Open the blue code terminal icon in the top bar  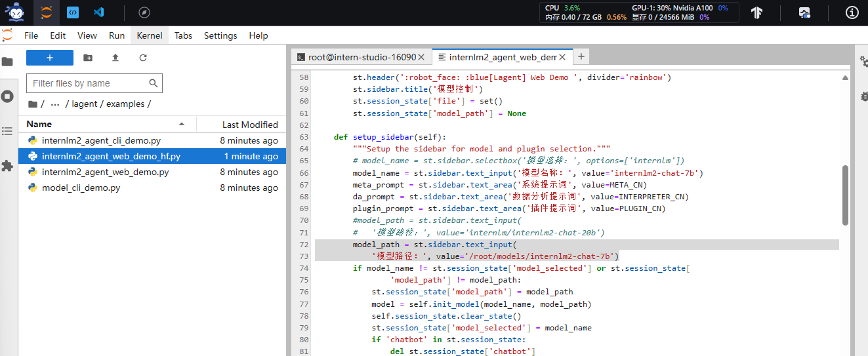(73, 12)
